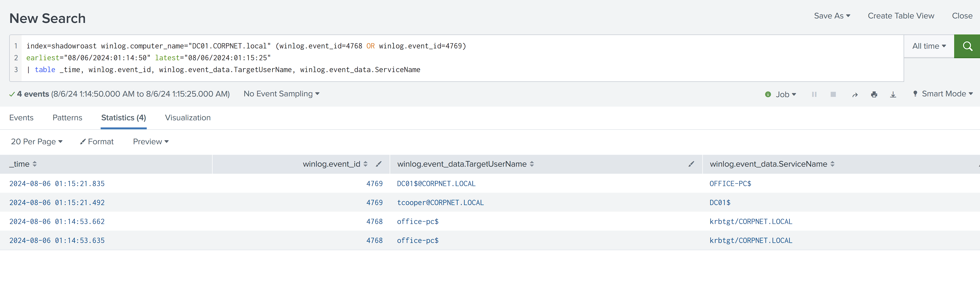Sort by ServiceName column arrows
The height and width of the screenshot is (308, 980).
[832, 164]
